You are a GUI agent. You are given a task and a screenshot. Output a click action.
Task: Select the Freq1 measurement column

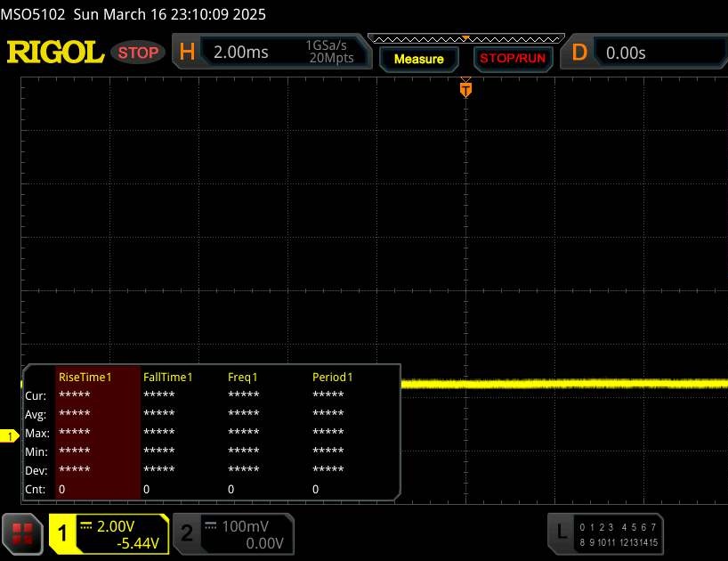click(267, 433)
